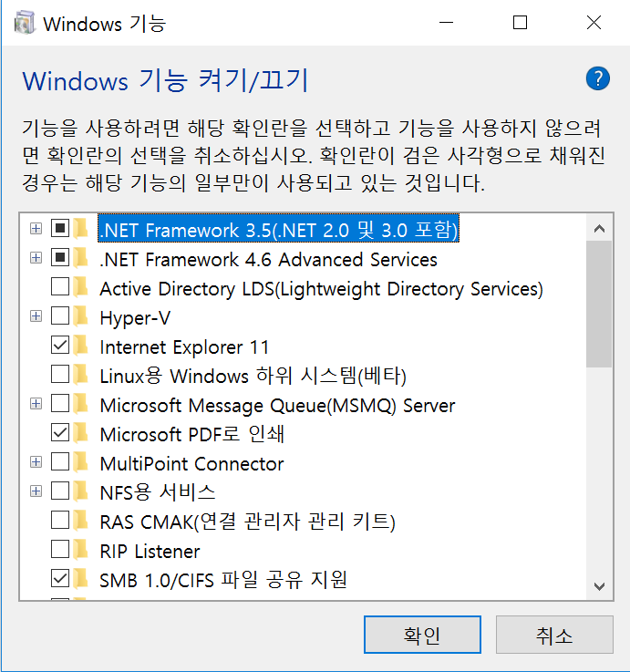Click folder icon beside Active Directory LDS

click(x=80, y=287)
